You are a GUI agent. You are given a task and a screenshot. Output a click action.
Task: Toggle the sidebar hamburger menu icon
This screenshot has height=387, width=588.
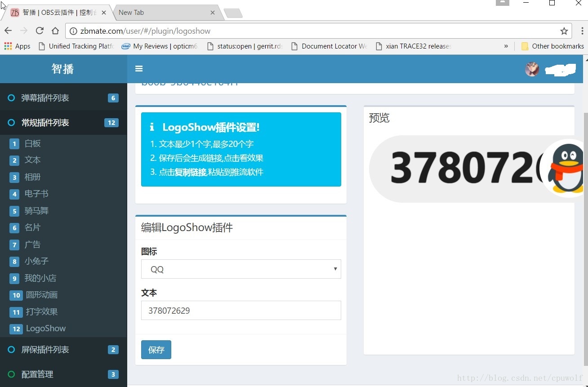(139, 69)
